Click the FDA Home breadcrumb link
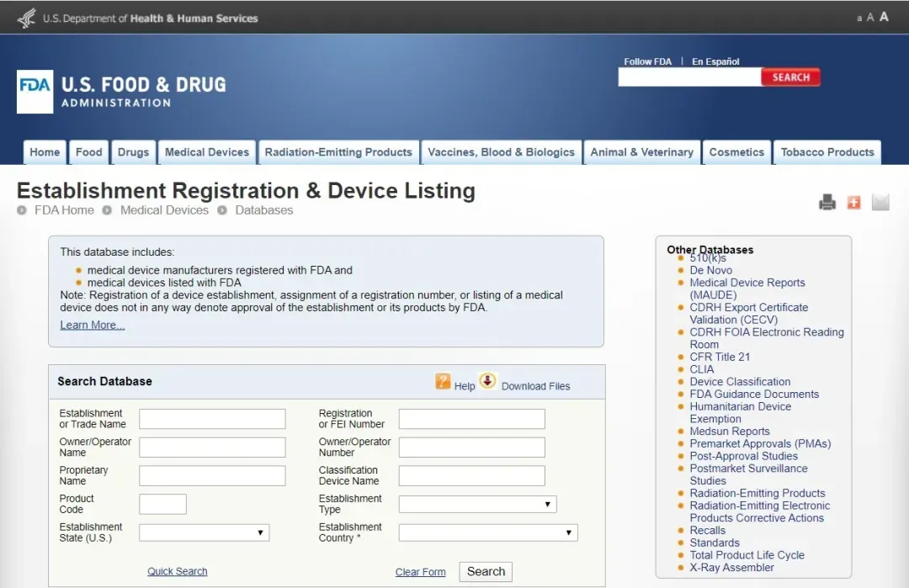This screenshot has width=909, height=588. point(64,210)
